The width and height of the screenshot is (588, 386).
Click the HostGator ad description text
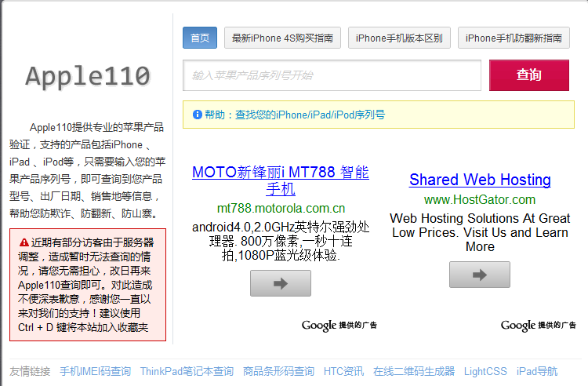point(480,232)
